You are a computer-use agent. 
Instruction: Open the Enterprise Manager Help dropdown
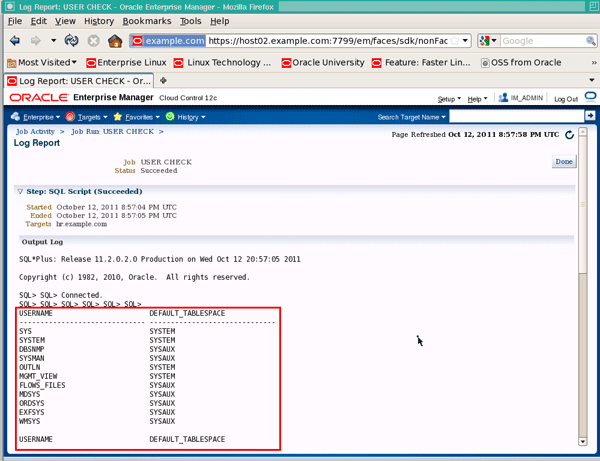[x=477, y=99]
